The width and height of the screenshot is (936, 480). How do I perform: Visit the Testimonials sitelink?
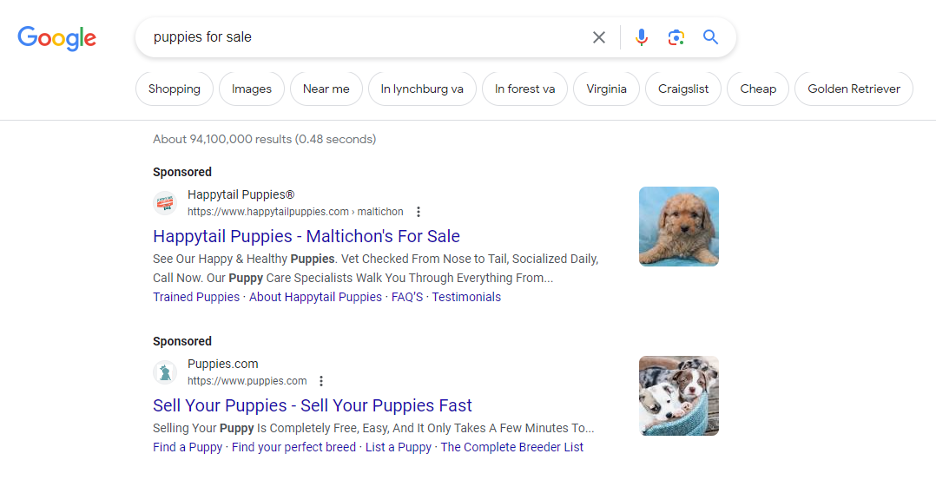pos(466,297)
